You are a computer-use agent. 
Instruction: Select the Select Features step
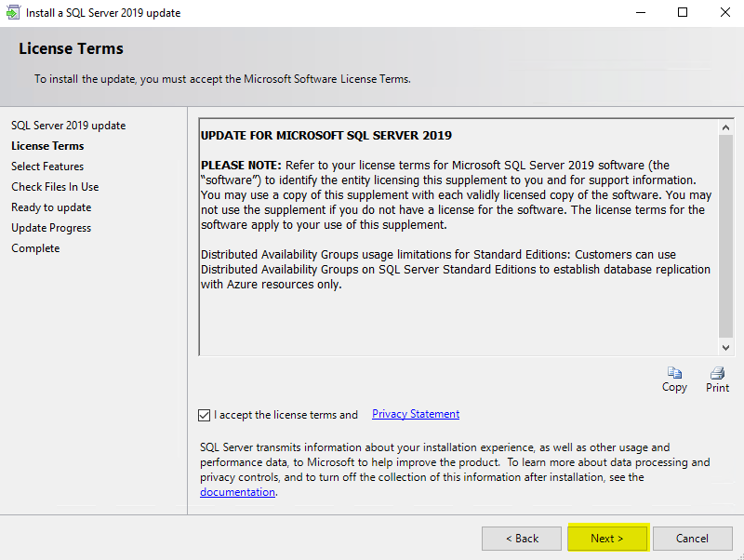click(x=47, y=167)
